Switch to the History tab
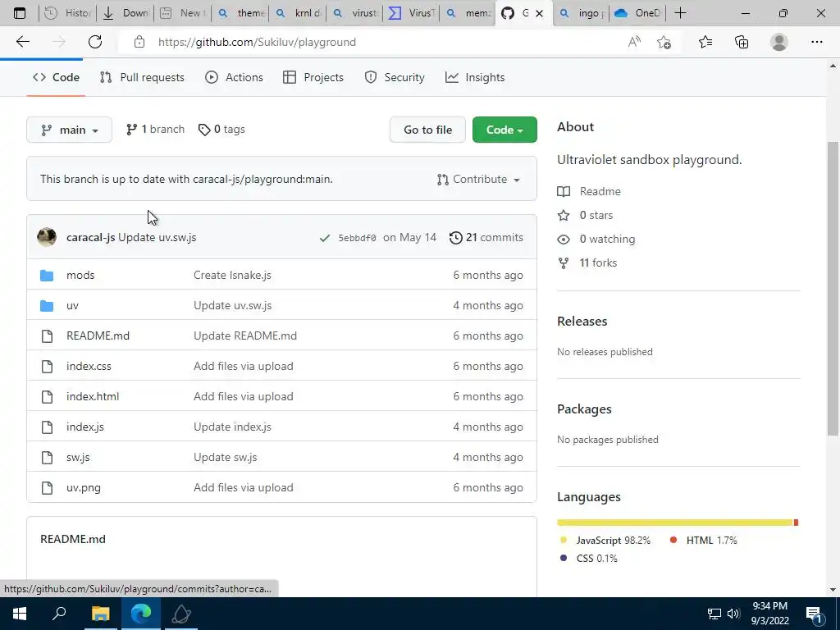 coord(67,13)
